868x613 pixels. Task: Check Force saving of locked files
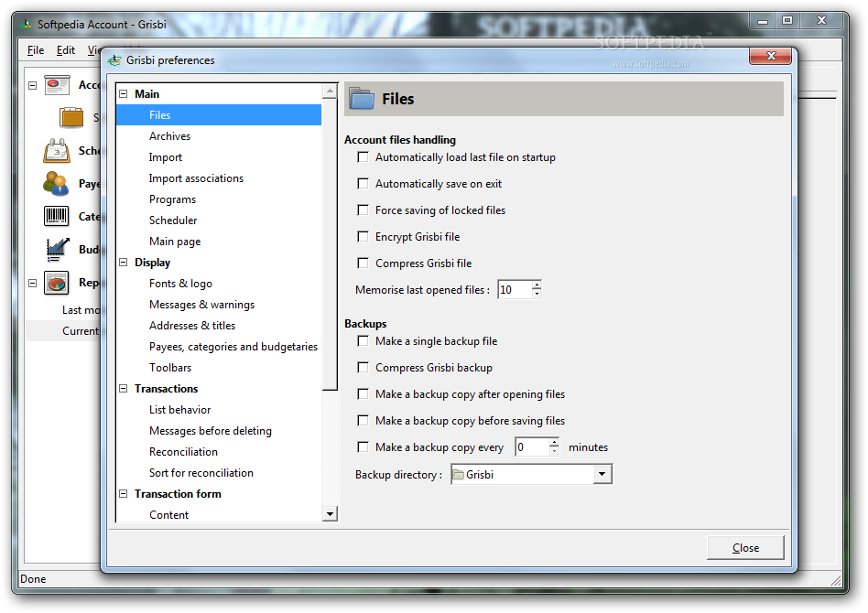363,210
